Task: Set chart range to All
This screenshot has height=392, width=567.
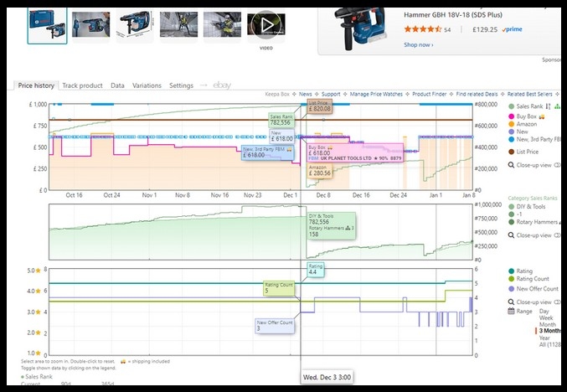Action: tap(549, 345)
